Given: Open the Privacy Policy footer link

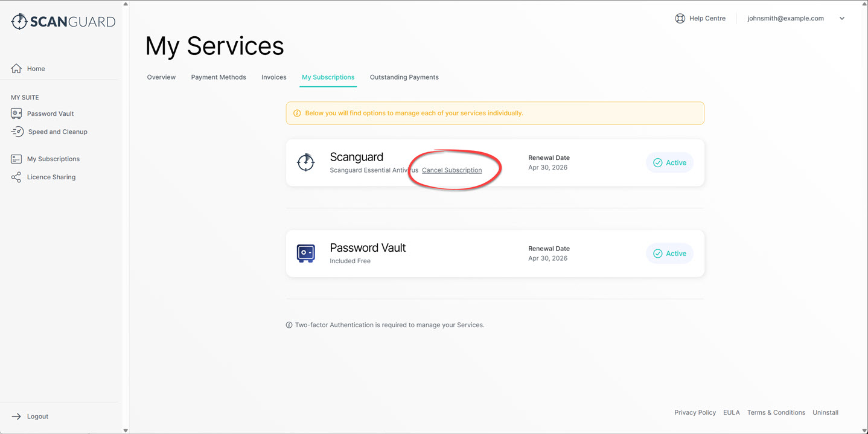Looking at the screenshot, I should click(695, 413).
